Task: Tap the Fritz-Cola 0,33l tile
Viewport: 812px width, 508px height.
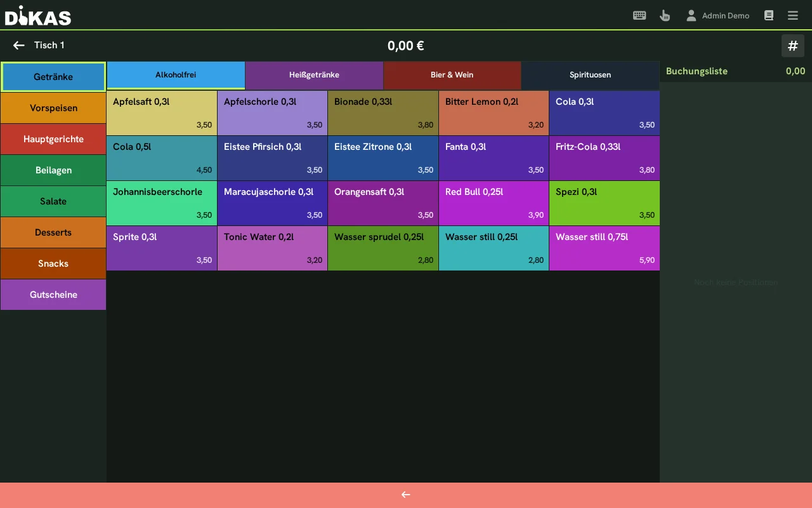Action: 605,158
